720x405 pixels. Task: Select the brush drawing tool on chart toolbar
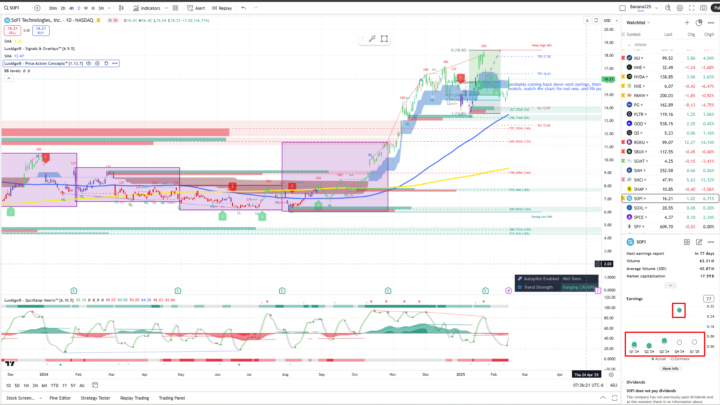pos(372,39)
